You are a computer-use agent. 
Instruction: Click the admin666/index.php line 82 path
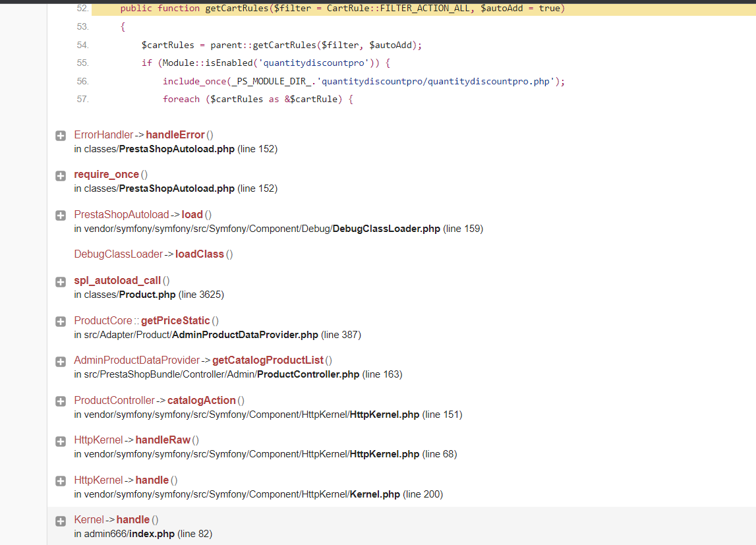point(143,533)
